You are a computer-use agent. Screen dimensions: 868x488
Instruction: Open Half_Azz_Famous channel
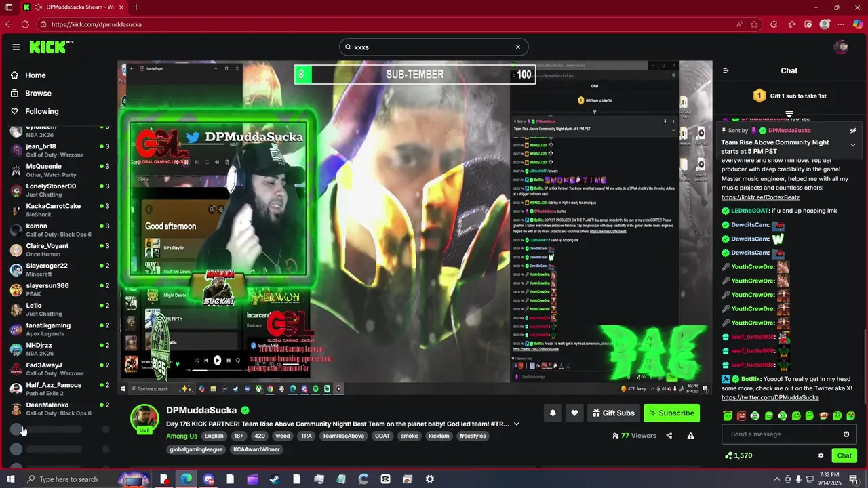point(60,389)
